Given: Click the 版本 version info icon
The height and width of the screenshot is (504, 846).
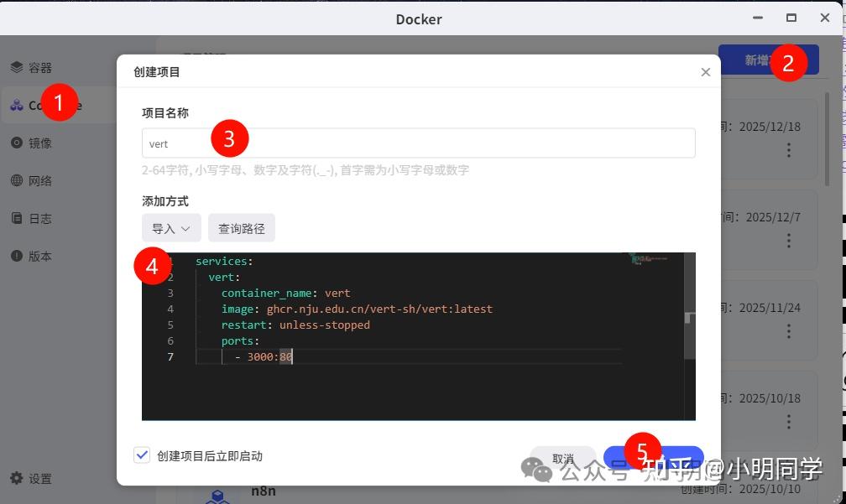Looking at the screenshot, I should coord(17,257).
